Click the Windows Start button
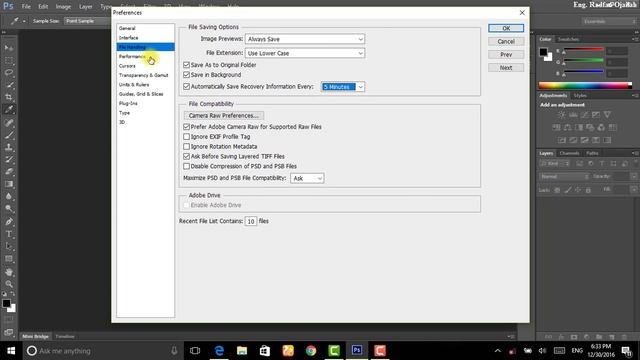 11,351
